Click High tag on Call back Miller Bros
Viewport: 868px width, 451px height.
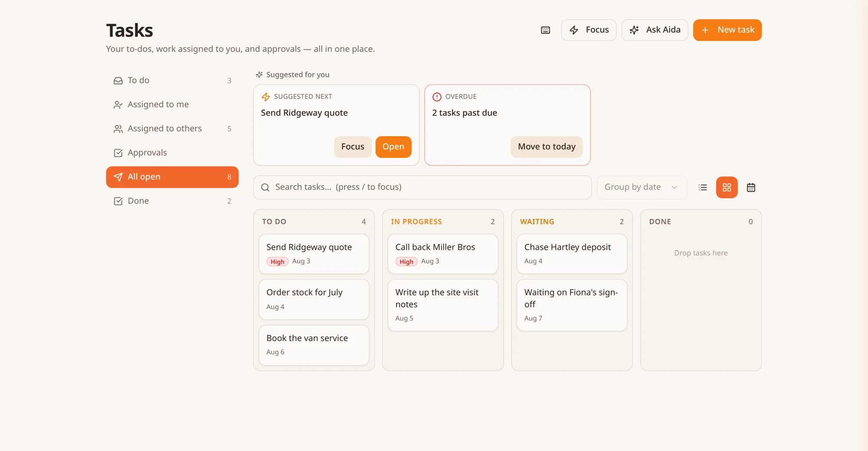[x=406, y=261]
